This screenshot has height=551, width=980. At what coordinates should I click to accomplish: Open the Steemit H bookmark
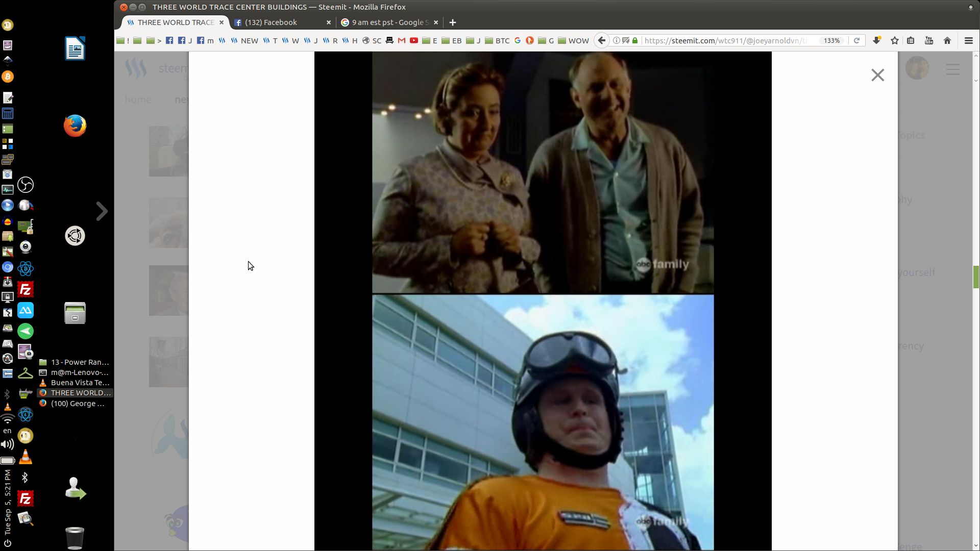click(350, 41)
